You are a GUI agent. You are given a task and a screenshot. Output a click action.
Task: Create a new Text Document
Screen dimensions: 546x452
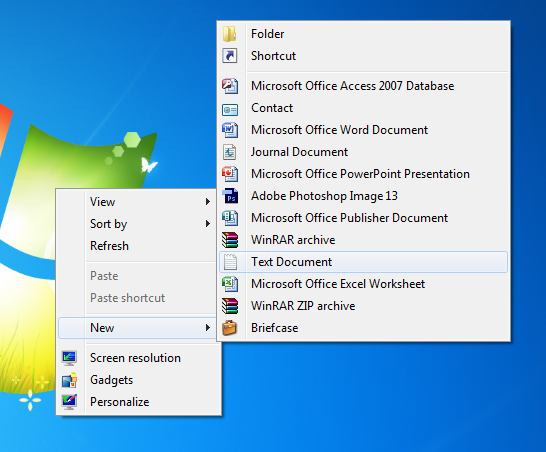(364, 262)
